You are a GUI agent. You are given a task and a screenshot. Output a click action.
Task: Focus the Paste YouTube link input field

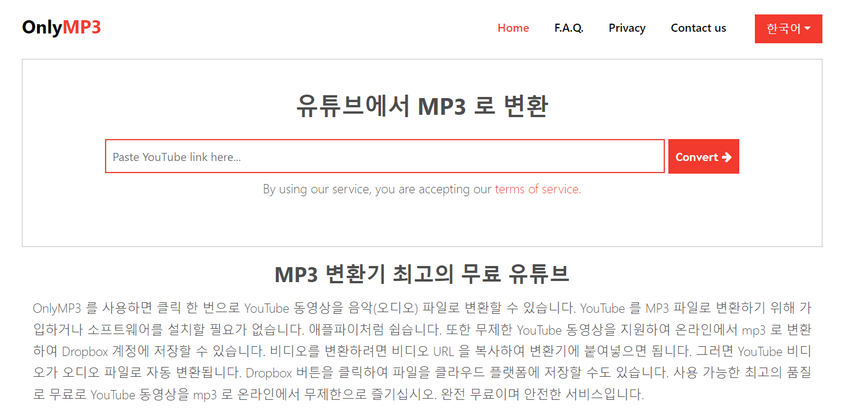(385, 156)
